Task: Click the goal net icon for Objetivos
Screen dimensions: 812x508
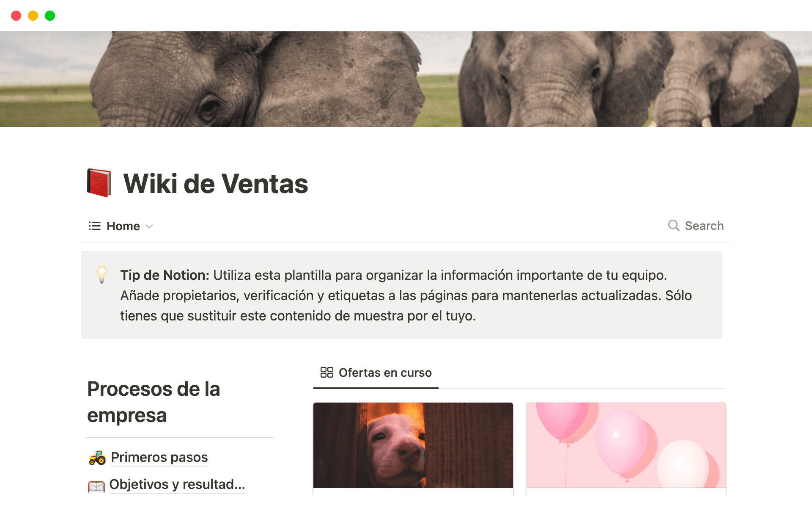Action: click(96, 486)
